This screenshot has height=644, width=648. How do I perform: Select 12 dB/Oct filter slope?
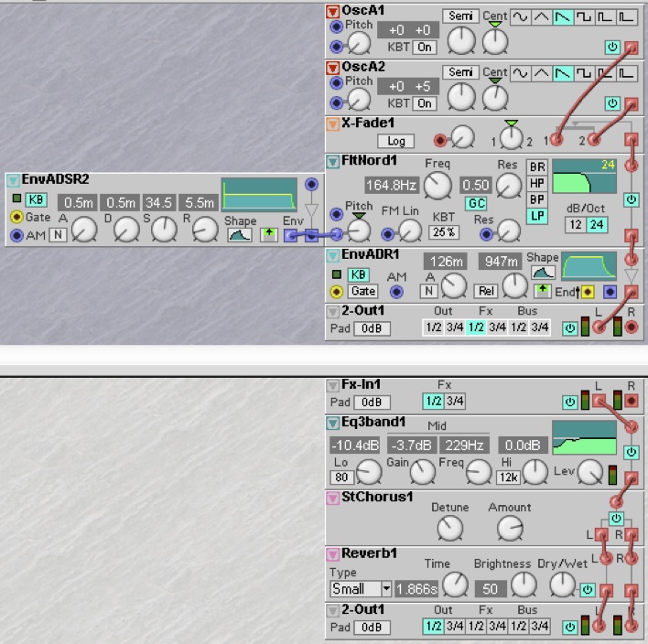(574, 225)
